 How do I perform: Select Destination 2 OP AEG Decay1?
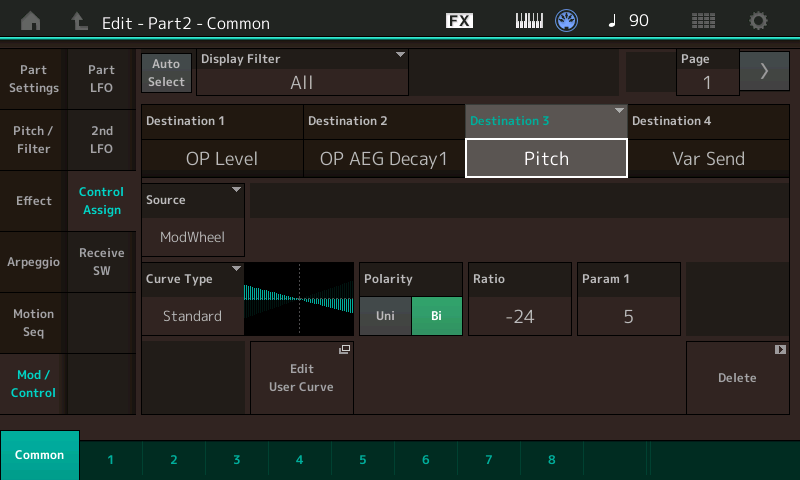(384, 158)
